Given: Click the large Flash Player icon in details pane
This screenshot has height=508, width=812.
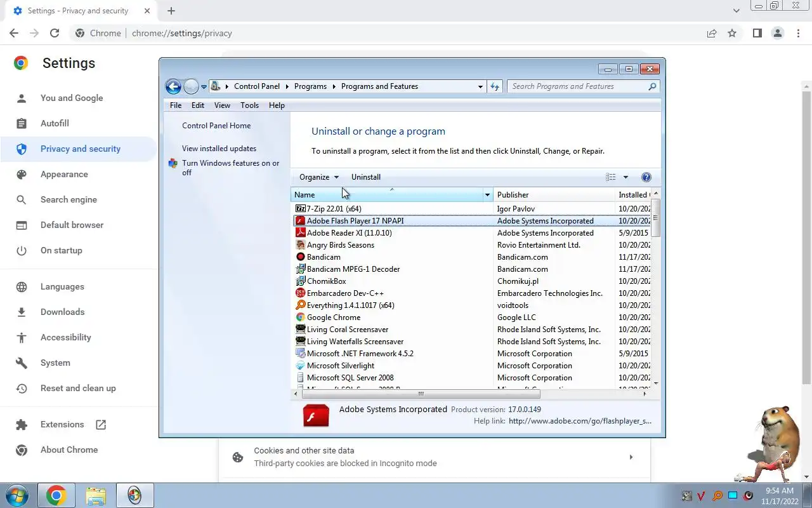Looking at the screenshot, I should point(316,415).
